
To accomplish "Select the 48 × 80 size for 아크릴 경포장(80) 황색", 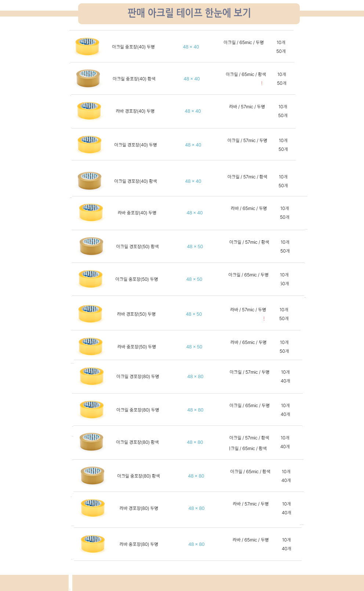I will [x=195, y=442].
